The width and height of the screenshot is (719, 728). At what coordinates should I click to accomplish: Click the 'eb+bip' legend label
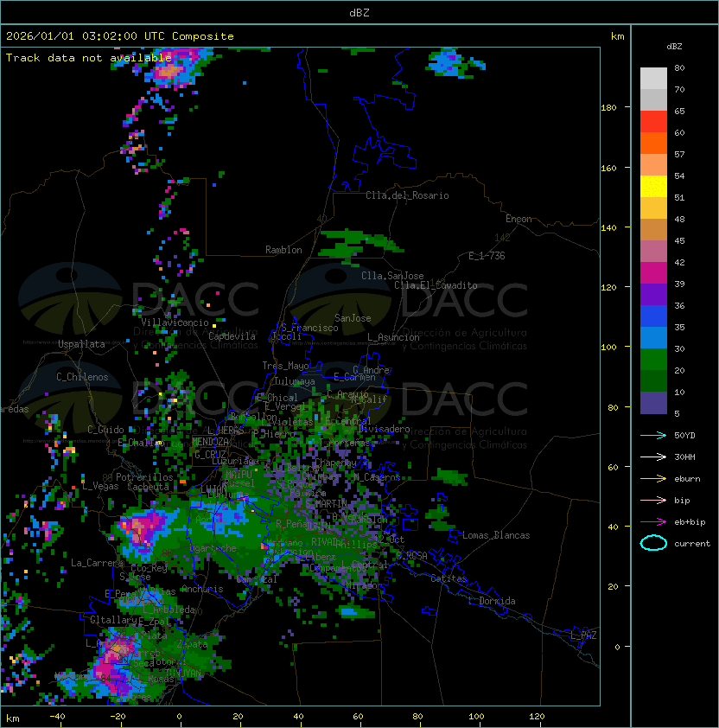tap(690, 522)
